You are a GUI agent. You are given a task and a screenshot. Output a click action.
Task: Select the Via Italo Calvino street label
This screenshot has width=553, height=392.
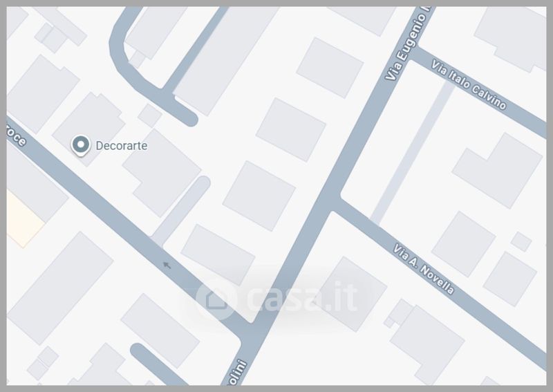(x=469, y=85)
